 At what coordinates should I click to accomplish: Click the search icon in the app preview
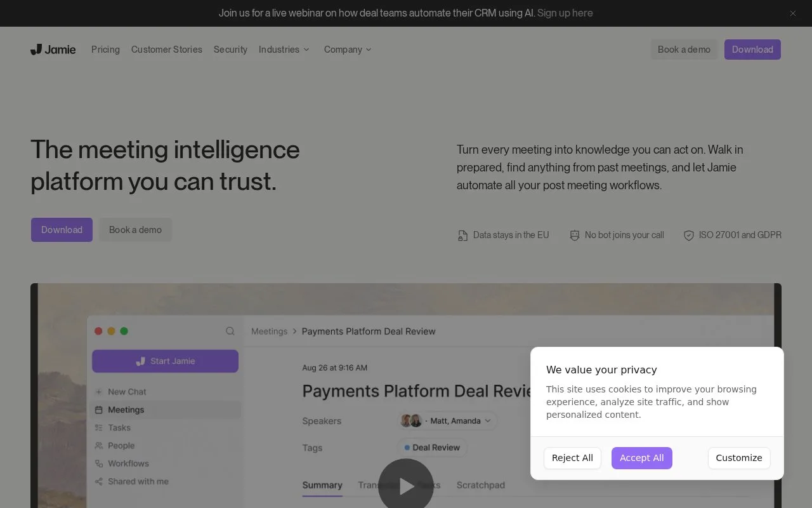point(230,331)
